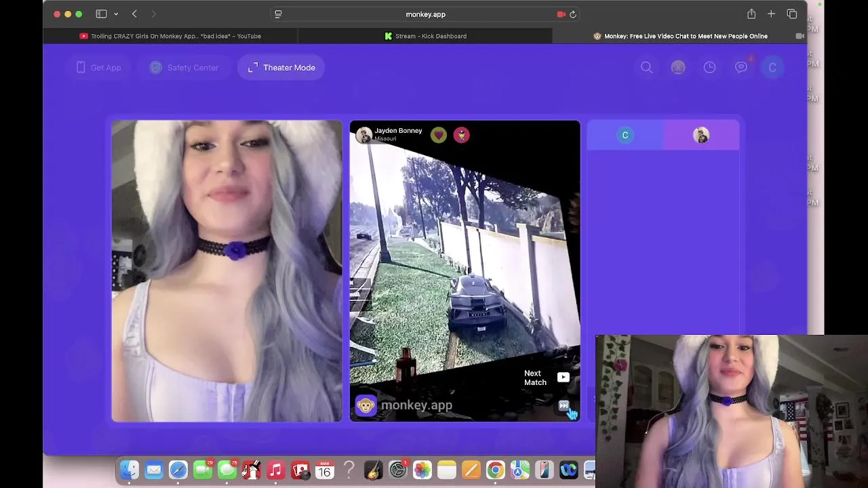The height and width of the screenshot is (488, 868).
Task: Open Notes from the Dock
Action: (x=446, y=470)
